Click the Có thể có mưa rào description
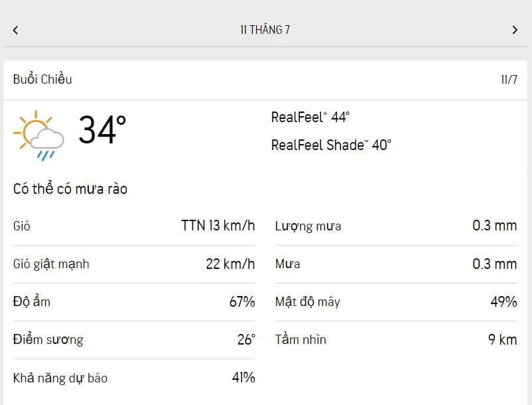This screenshot has width=532, height=405. (70, 189)
